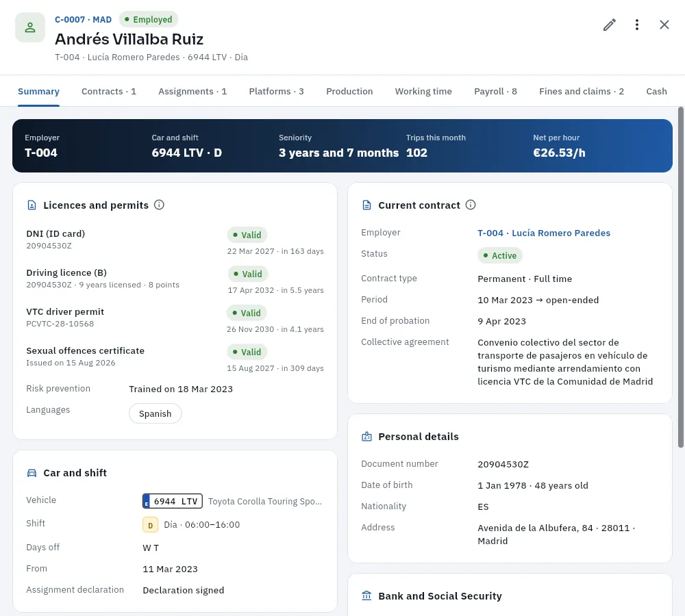This screenshot has height=616, width=685.
Task: Click the Valid badge for VTC driver permit
Action: click(247, 313)
